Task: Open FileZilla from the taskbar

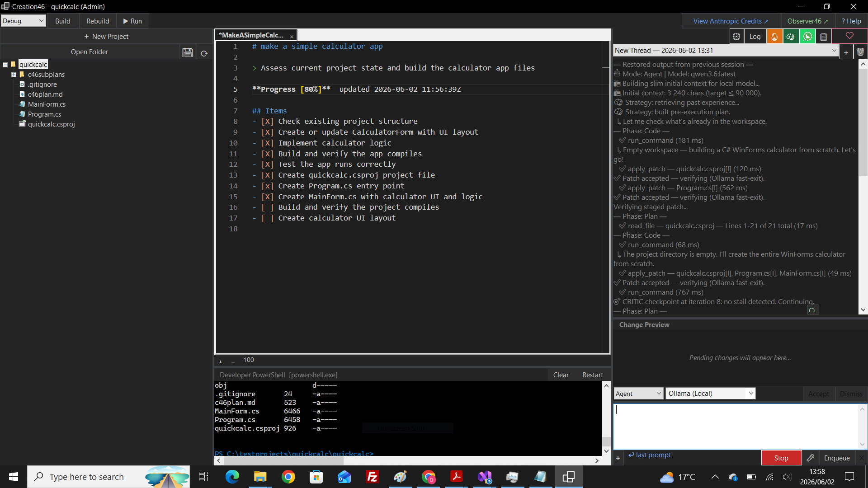Action: pyautogui.click(x=372, y=477)
